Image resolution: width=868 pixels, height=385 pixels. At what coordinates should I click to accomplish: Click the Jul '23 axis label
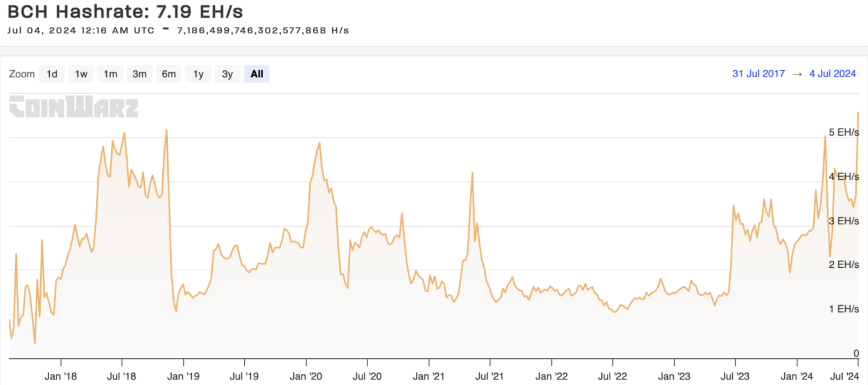735,376
